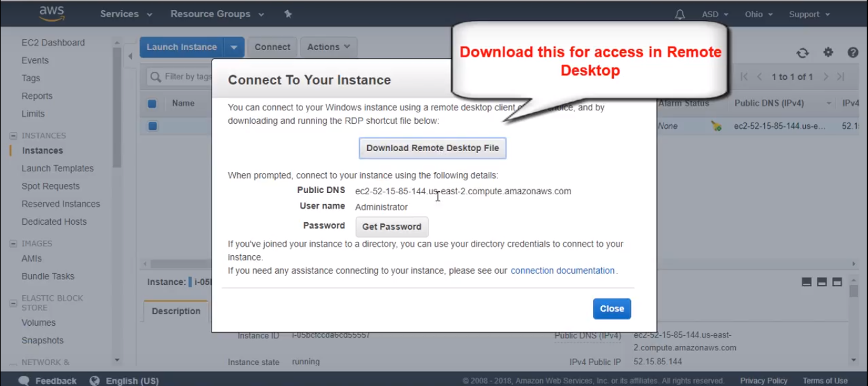Click the Filter by tags search field
Image resolution: width=868 pixels, height=386 pixels.
pyautogui.click(x=179, y=77)
